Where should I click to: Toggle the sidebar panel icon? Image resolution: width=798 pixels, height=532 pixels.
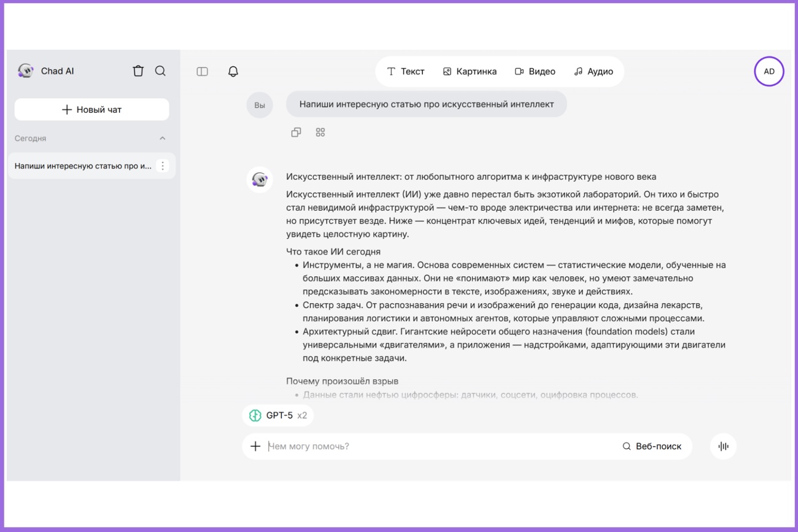point(202,72)
